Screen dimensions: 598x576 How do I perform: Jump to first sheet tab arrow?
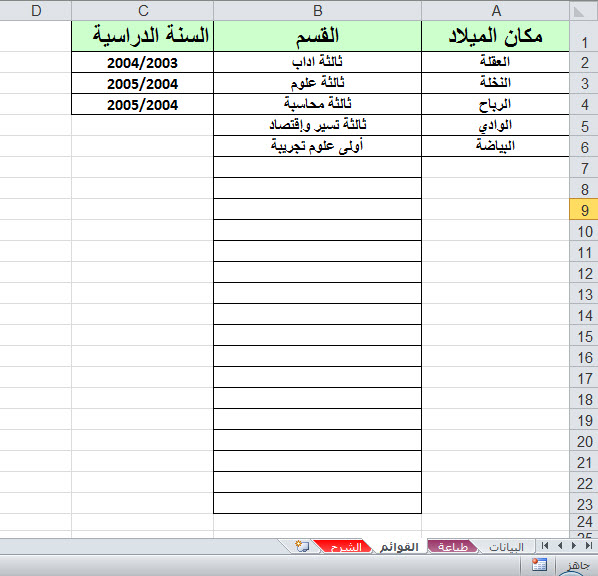click(x=545, y=546)
